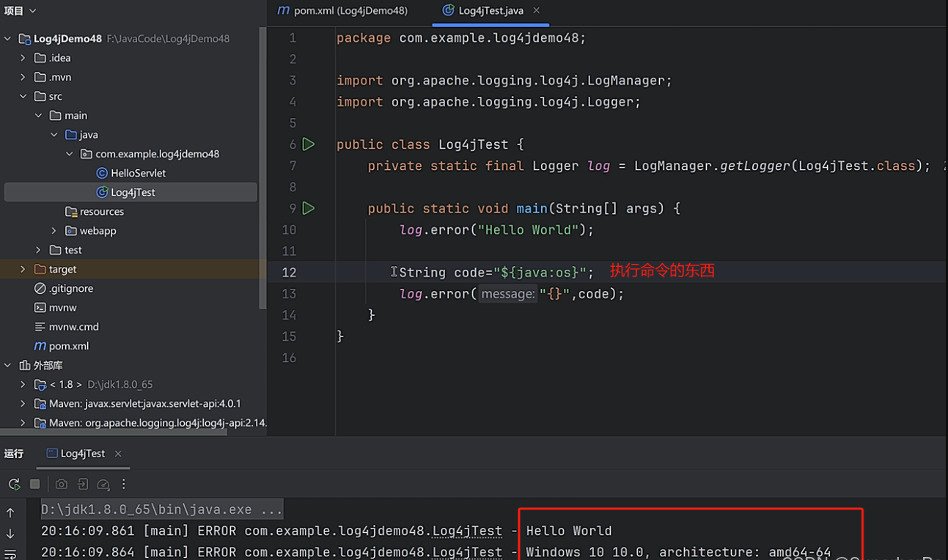Expand the test folder arrow
The width and height of the screenshot is (948, 560).
pos(38,250)
